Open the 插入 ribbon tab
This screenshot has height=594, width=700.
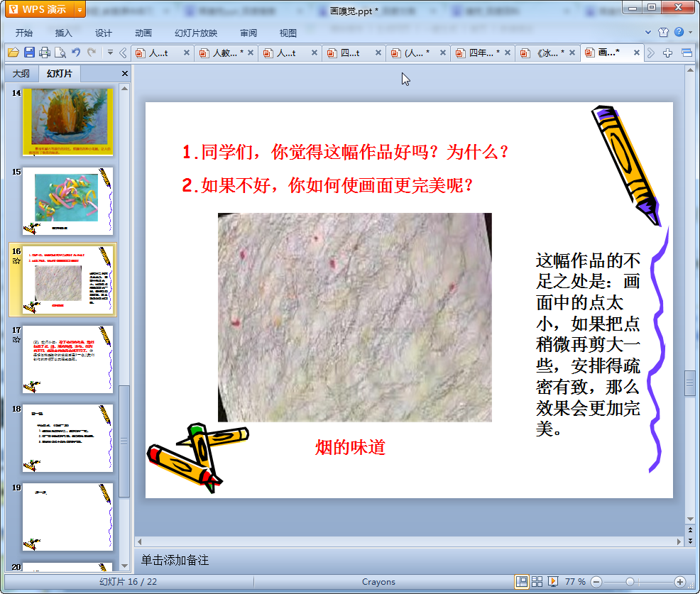(63, 33)
